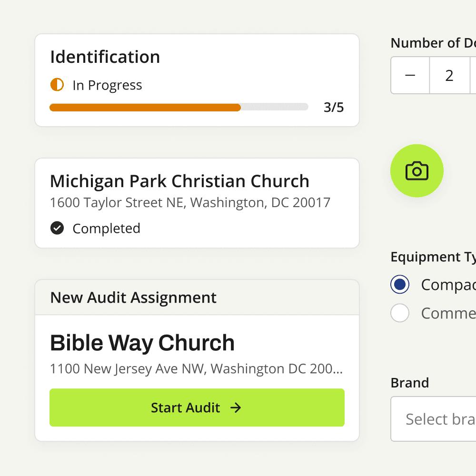Viewport: 476px width, 476px height.
Task: Click the 3/5 progress count
Action: (333, 108)
